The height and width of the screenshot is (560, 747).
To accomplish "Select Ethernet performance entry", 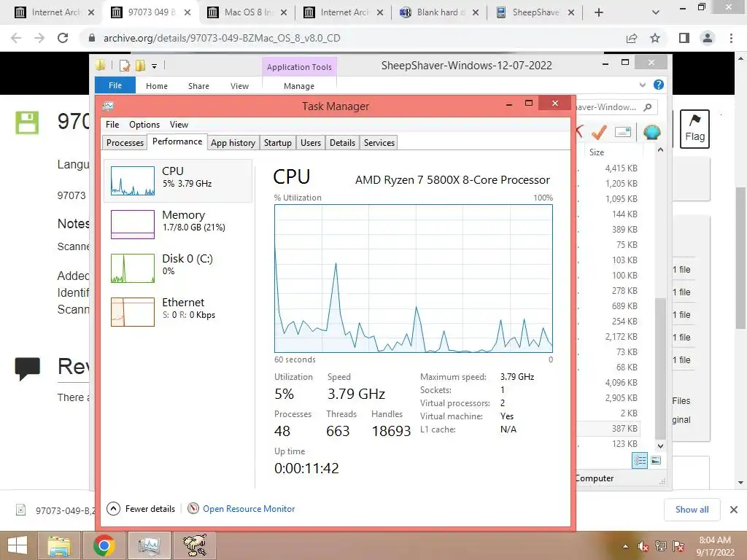I will pos(178,312).
